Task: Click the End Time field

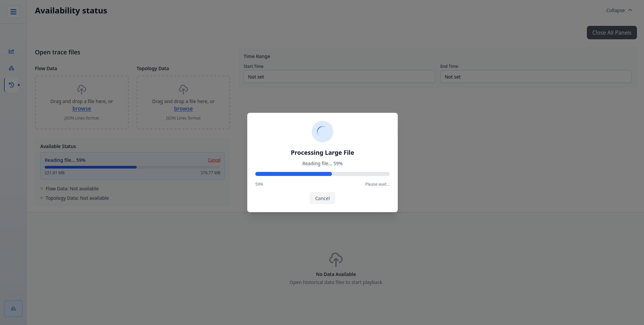Action: (x=535, y=77)
